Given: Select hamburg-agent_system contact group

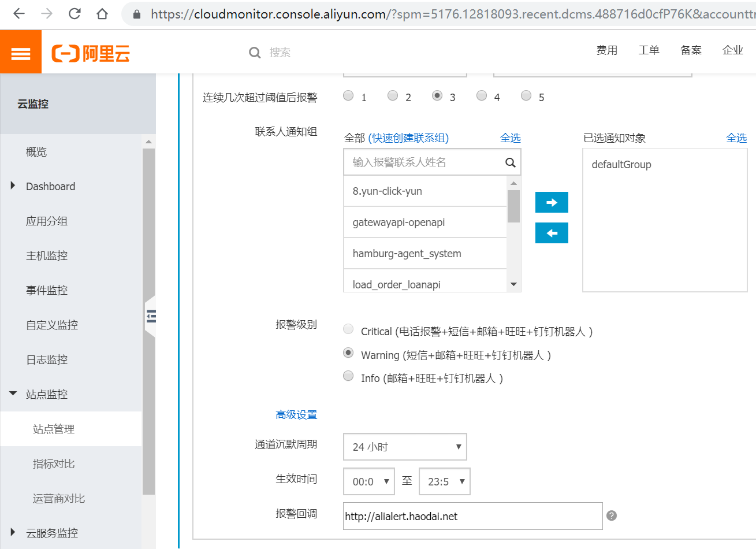Looking at the screenshot, I should 425,253.
